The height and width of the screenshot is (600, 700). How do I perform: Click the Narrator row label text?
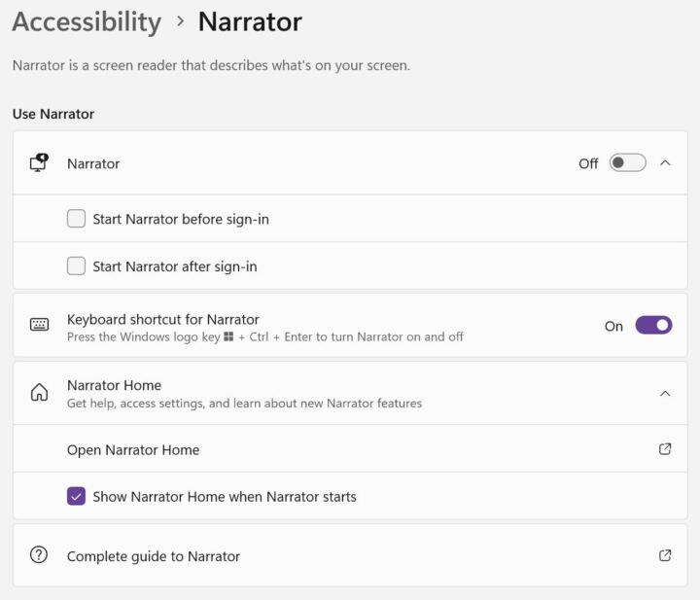click(93, 163)
